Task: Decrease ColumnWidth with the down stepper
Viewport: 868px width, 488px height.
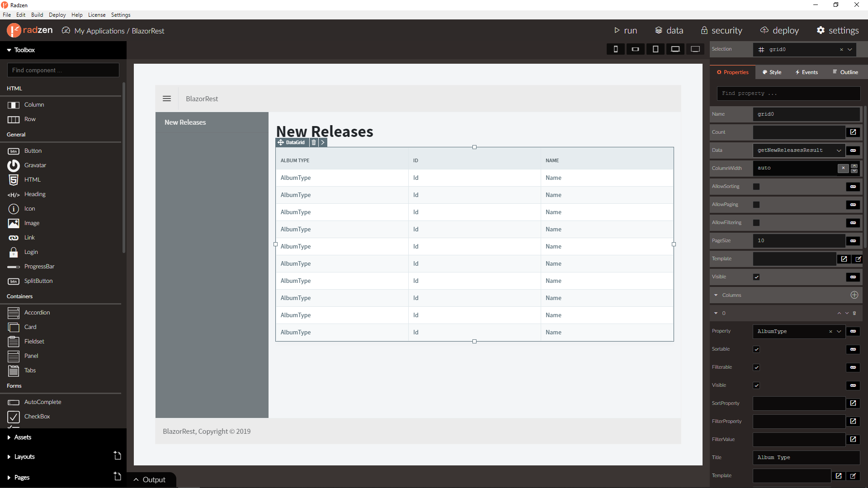Action: point(854,171)
